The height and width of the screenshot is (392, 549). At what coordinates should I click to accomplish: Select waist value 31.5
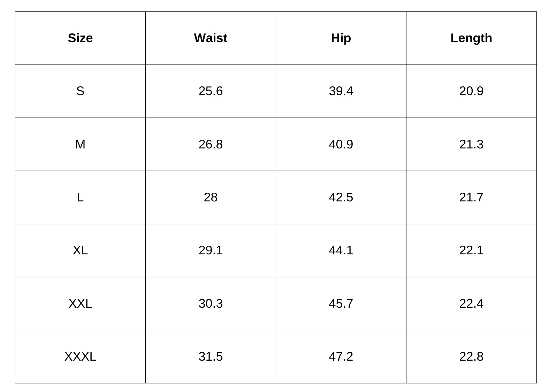point(211,356)
